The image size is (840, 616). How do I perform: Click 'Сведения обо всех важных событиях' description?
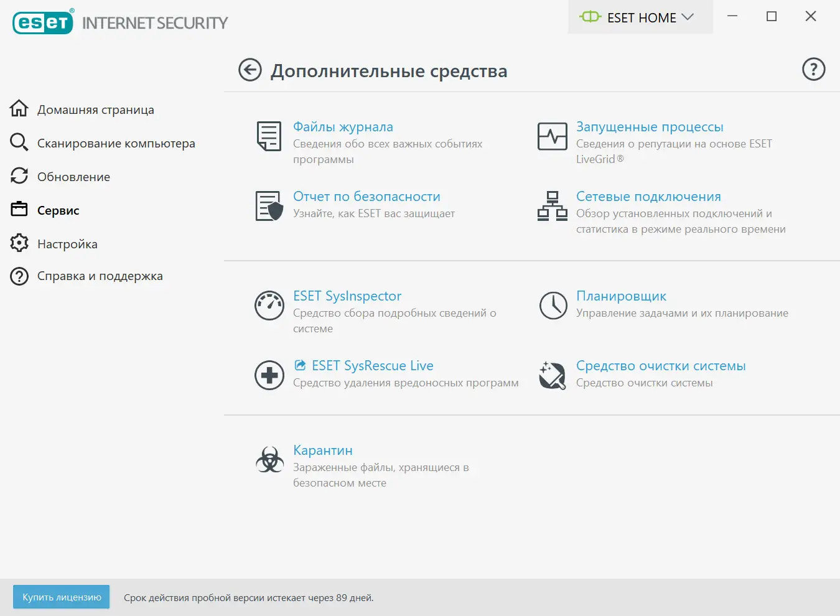tap(388, 151)
